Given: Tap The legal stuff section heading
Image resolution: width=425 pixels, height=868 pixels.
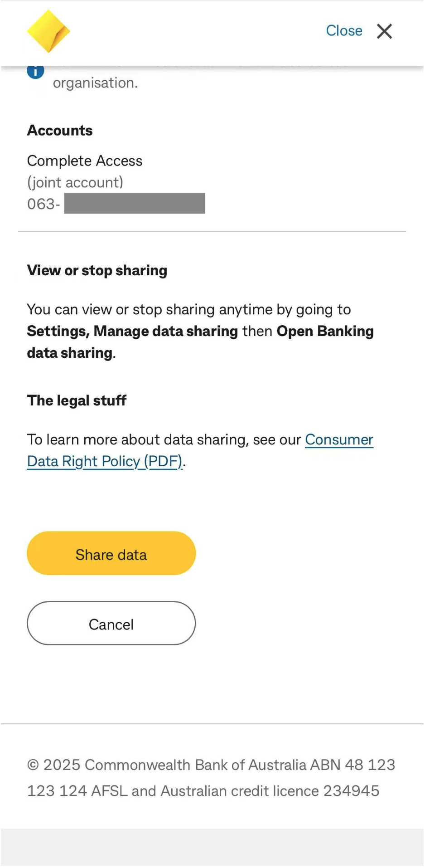Looking at the screenshot, I should tap(77, 400).
